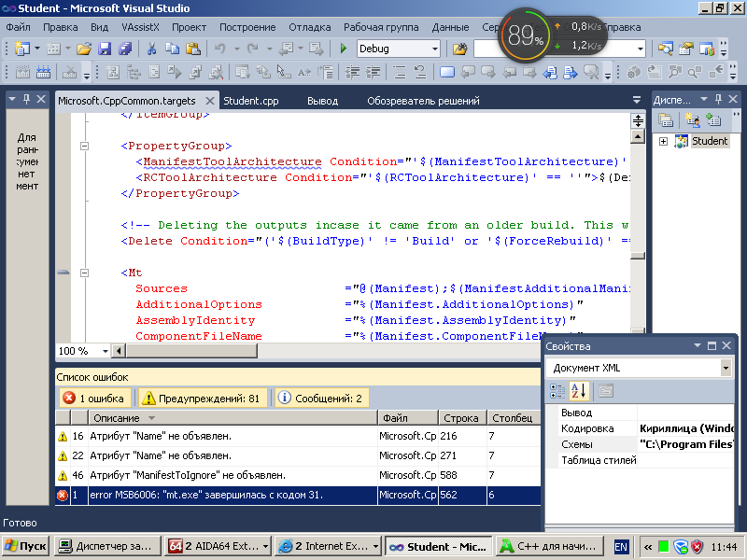Toggle the Предупреждений: 81 warnings filter
747x560 pixels.
(201, 398)
